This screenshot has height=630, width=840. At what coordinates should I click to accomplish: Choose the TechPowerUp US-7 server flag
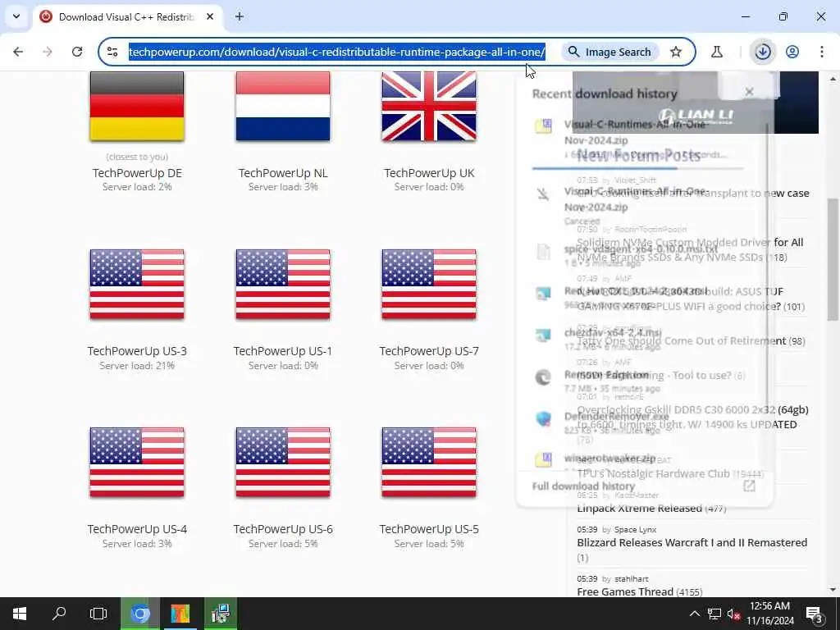pyautogui.click(x=428, y=284)
